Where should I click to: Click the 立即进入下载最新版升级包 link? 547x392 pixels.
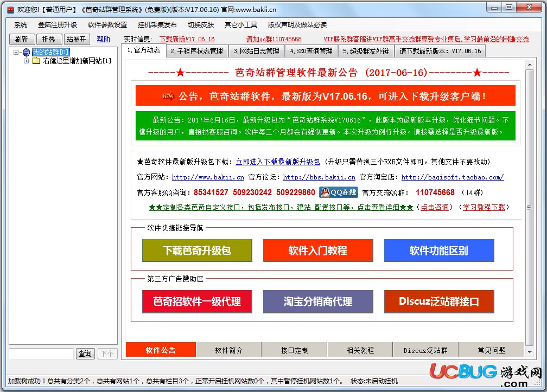(x=278, y=162)
